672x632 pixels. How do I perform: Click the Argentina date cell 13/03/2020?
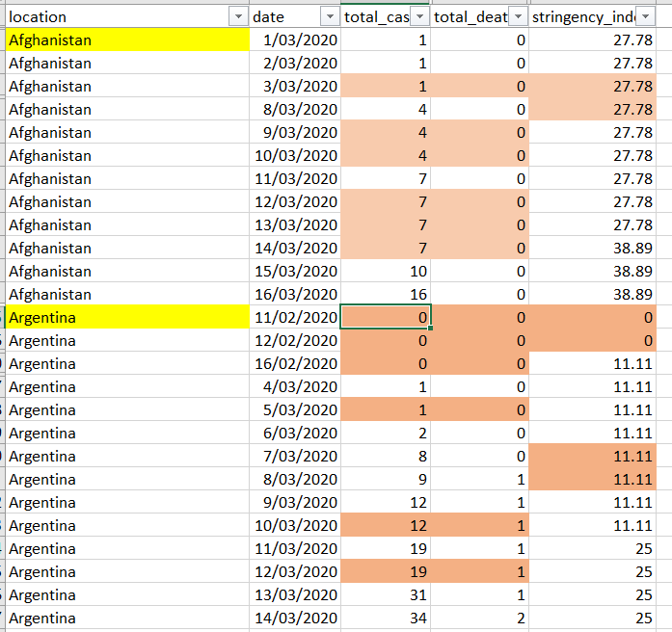pyautogui.click(x=295, y=594)
